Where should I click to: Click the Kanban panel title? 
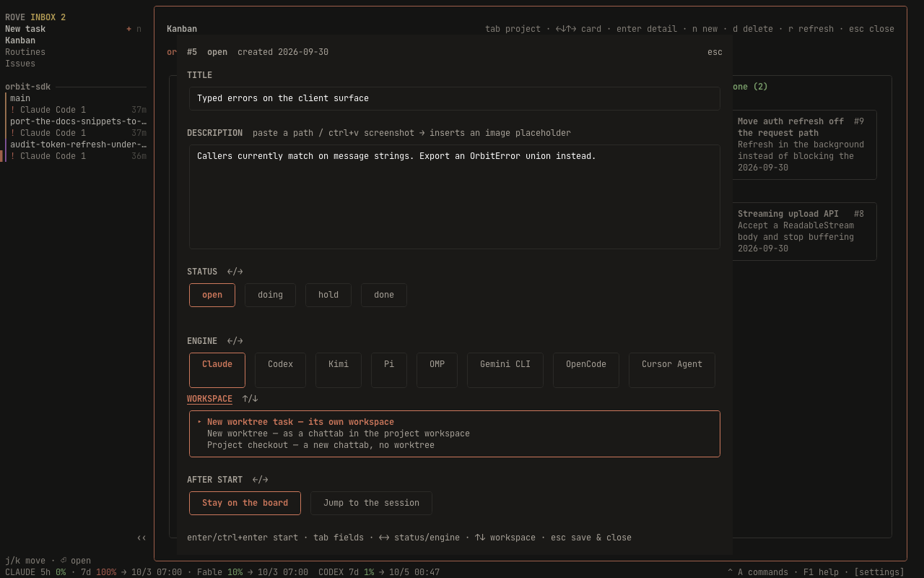pos(182,29)
